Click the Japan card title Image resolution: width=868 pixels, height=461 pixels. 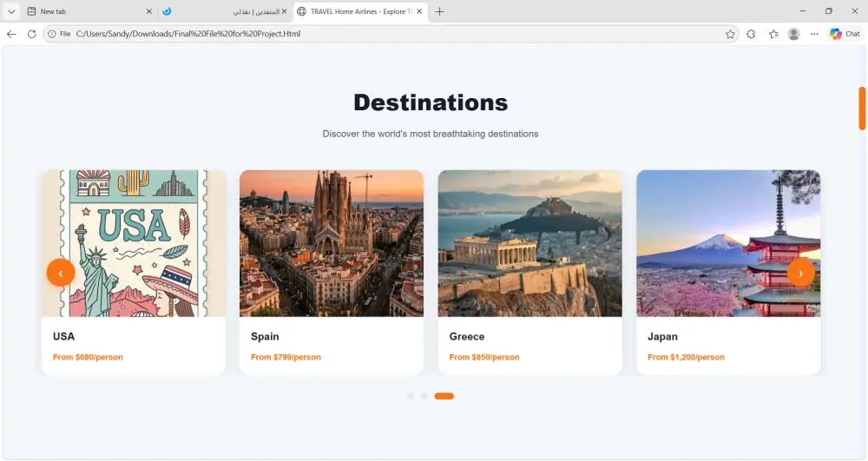point(662,337)
